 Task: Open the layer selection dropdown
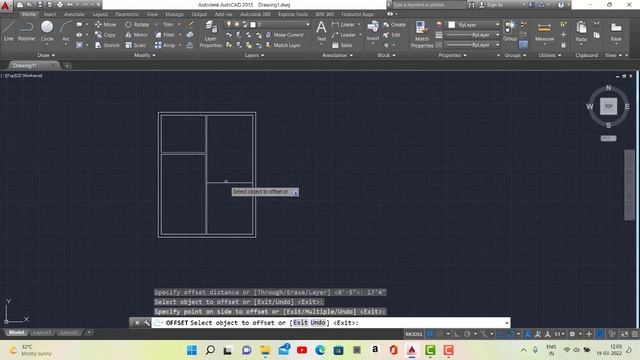[x=308, y=24]
